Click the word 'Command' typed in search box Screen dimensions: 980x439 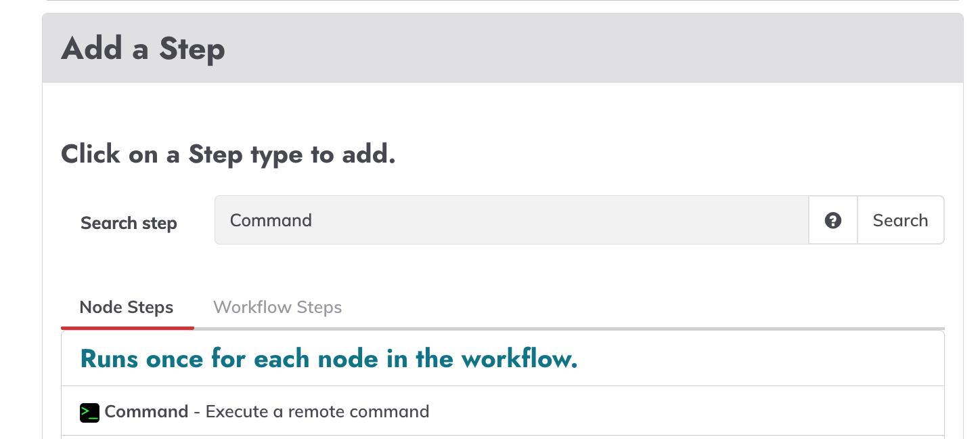(x=271, y=220)
